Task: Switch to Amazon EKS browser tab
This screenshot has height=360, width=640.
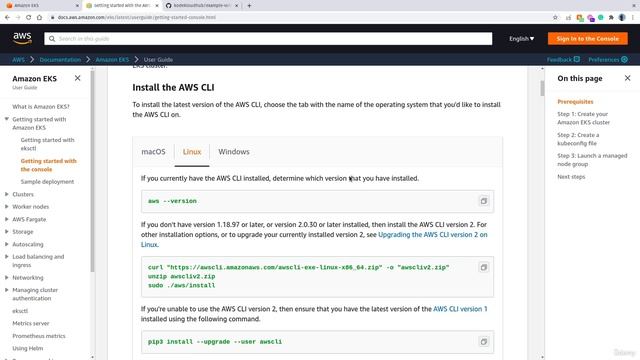Action: click(x=40, y=6)
